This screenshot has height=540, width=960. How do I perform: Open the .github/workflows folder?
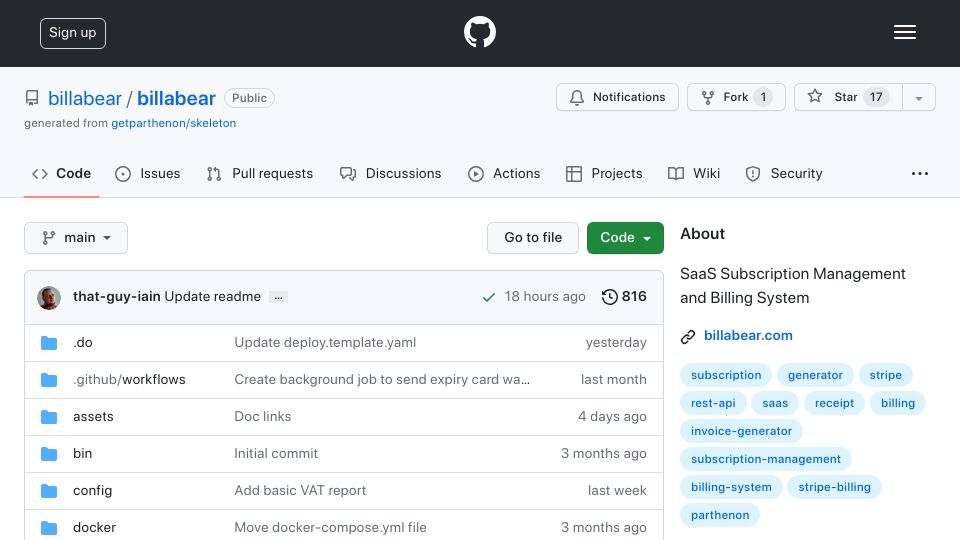pos(129,380)
